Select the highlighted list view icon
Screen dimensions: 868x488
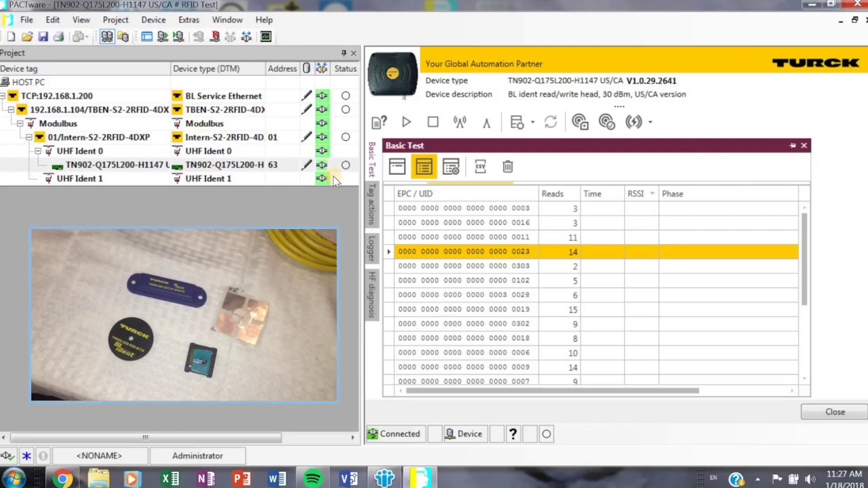[x=424, y=167]
